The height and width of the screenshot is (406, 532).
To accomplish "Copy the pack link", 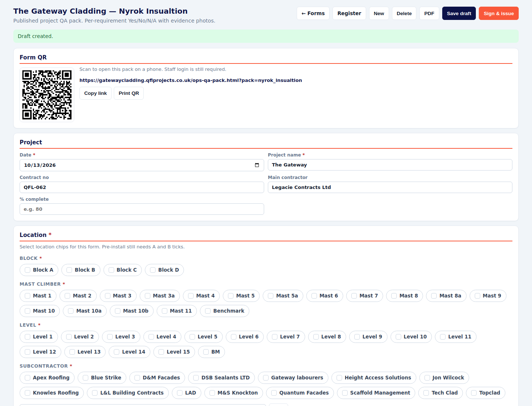I will [95, 93].
